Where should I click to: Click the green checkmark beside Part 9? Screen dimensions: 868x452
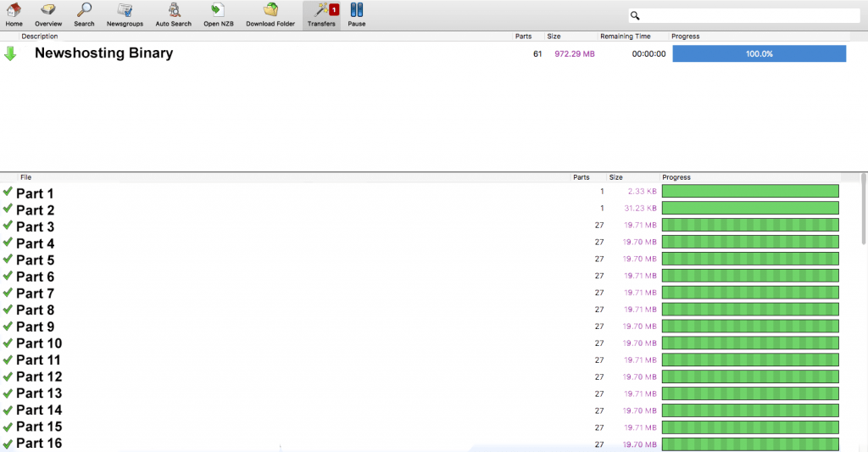[8, 326]
